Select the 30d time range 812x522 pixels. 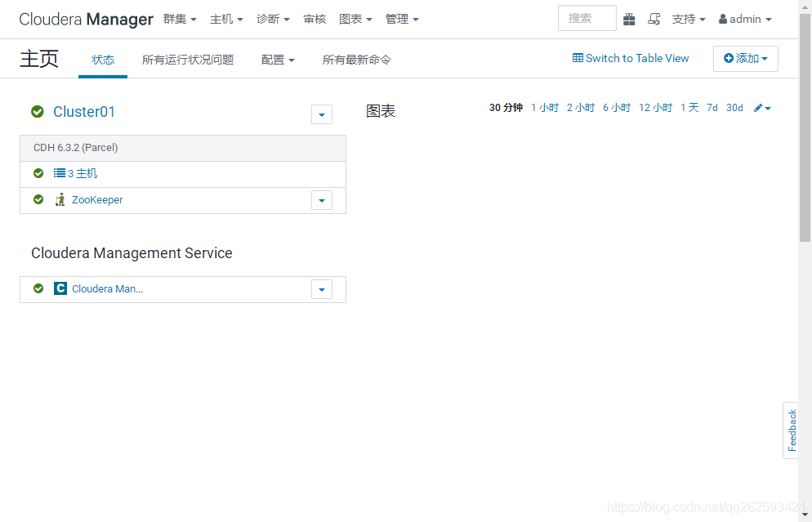click(x=734, y=108)
